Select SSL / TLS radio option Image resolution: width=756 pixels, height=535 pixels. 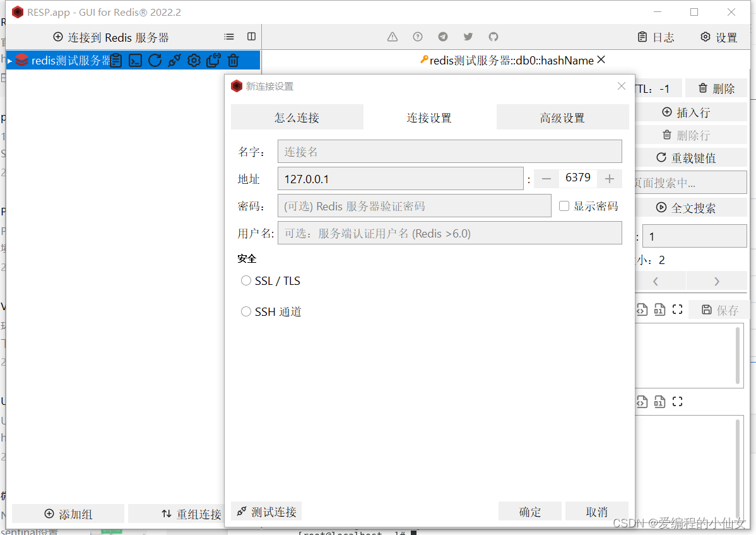click(x=246, y=281)
